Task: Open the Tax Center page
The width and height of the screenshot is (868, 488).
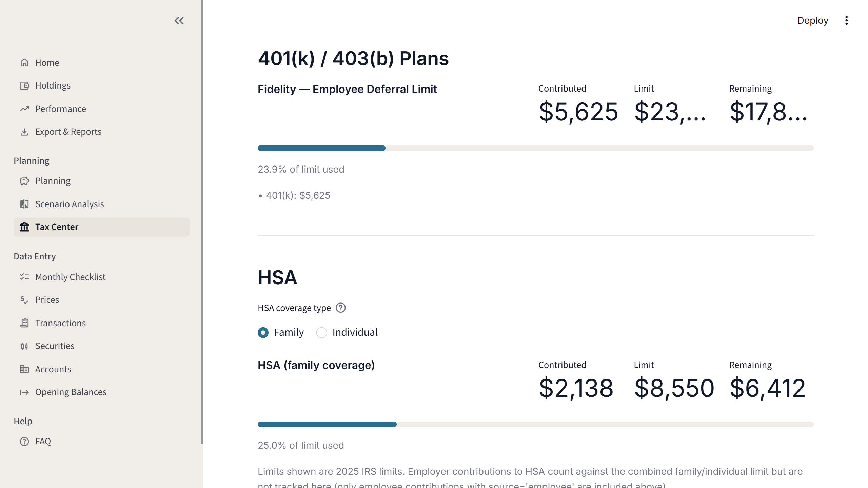Action: pyautogui.click(x=57, y=227)
